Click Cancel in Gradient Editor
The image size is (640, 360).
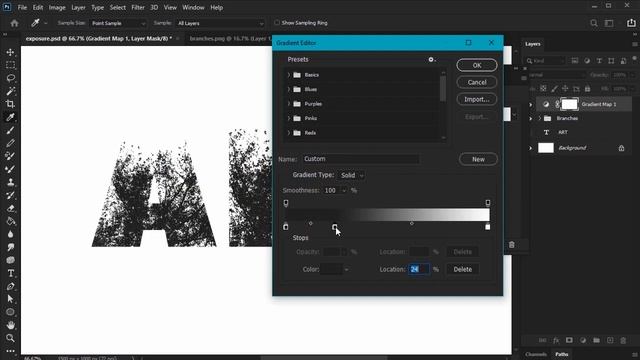[477, 82]
